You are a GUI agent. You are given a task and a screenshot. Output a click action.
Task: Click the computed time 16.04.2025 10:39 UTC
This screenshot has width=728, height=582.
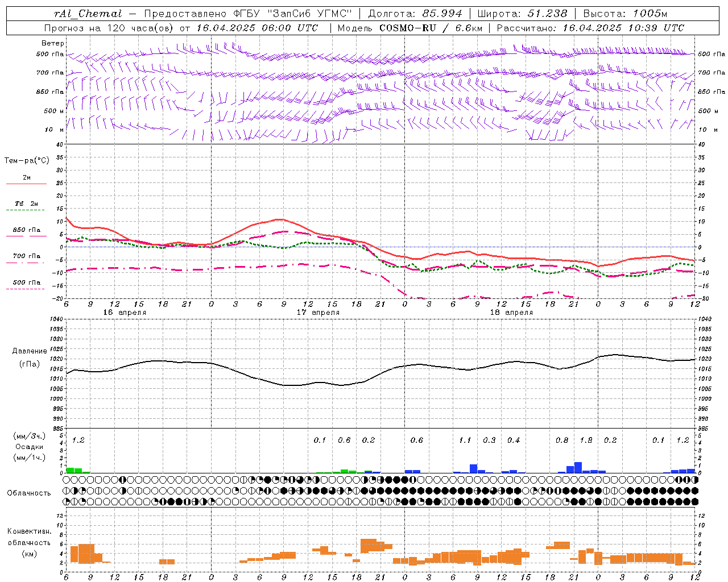tap(623, 28)
